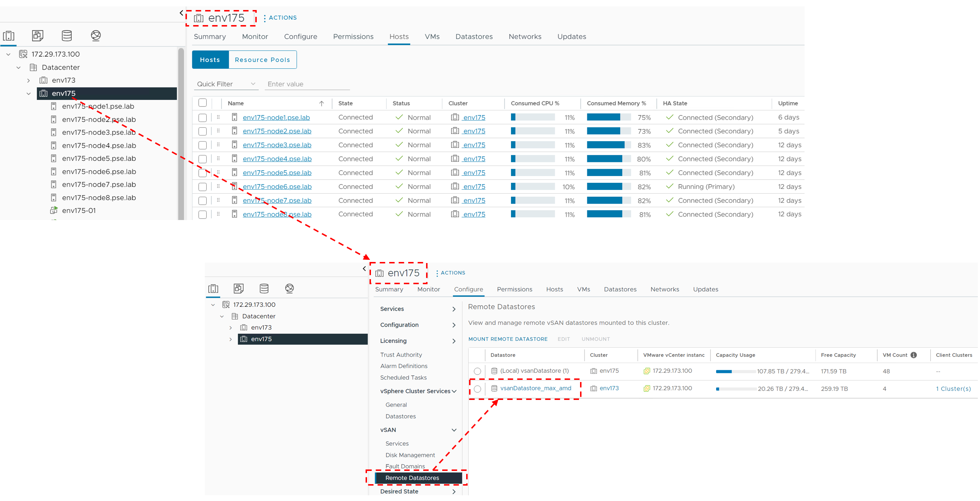Open Storage inventory icon in upper panel
Viewport: 980px width, 501px height.
tap(67, 36)
